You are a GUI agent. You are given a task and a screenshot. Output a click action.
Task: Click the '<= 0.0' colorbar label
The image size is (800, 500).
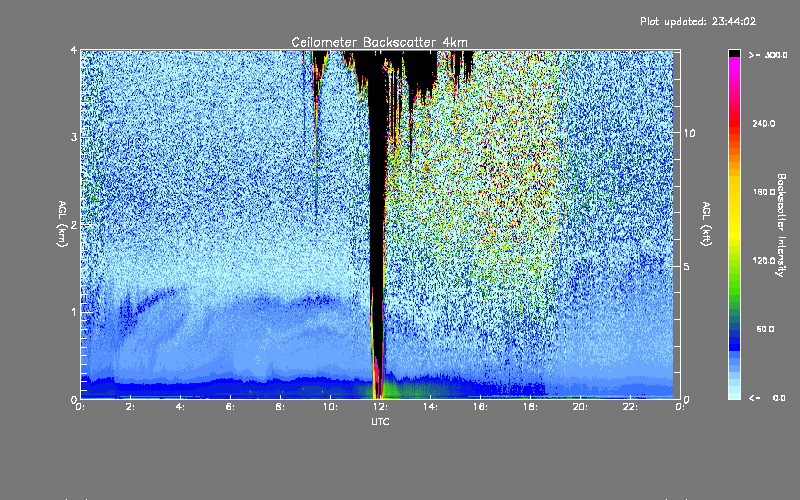(x=767, y=398)
